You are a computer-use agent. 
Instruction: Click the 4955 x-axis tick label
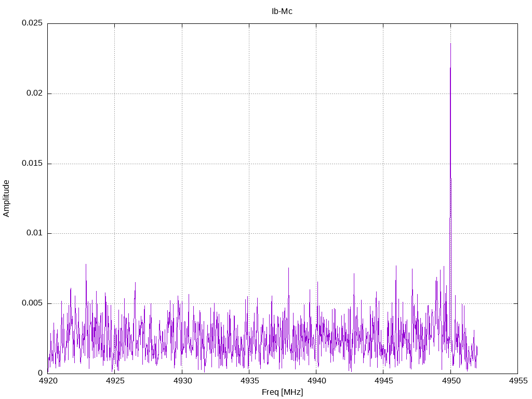click(x=517, y=381)
